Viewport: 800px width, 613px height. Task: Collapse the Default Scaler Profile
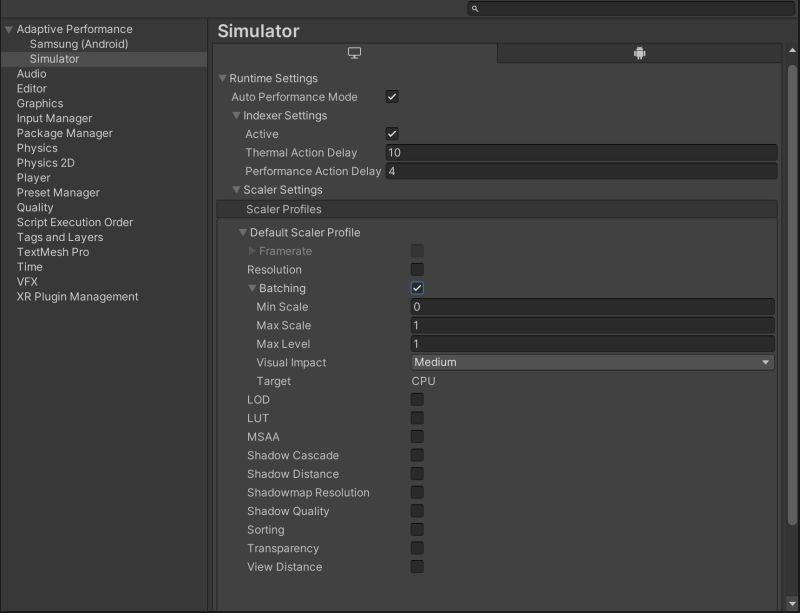[241, 232]
